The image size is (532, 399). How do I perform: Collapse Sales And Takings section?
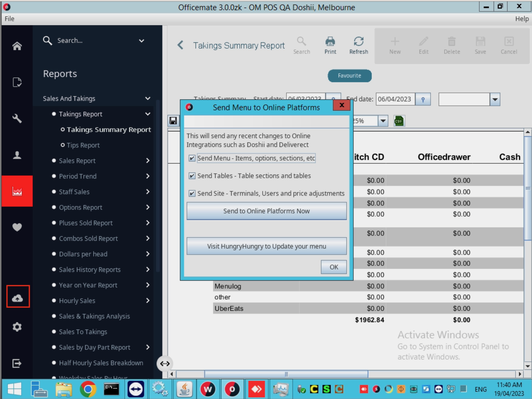[x=148, y=98]
